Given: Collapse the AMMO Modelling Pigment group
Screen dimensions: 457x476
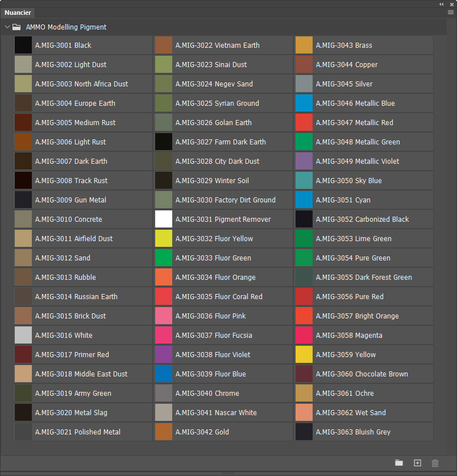Looking at the screenshot, I should pos(7,27).
